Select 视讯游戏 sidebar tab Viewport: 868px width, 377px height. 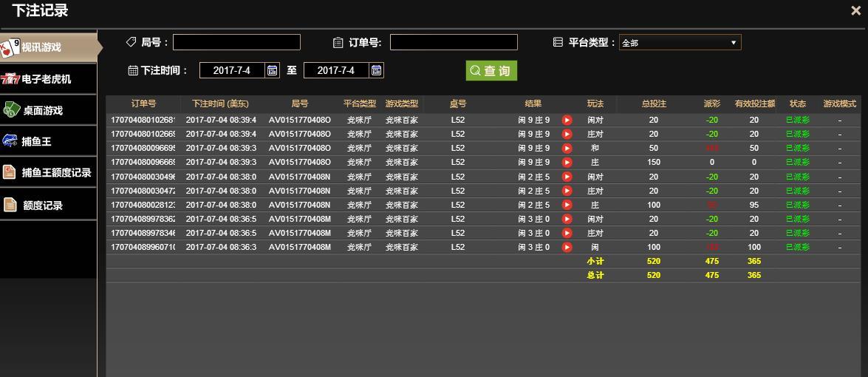48,47
